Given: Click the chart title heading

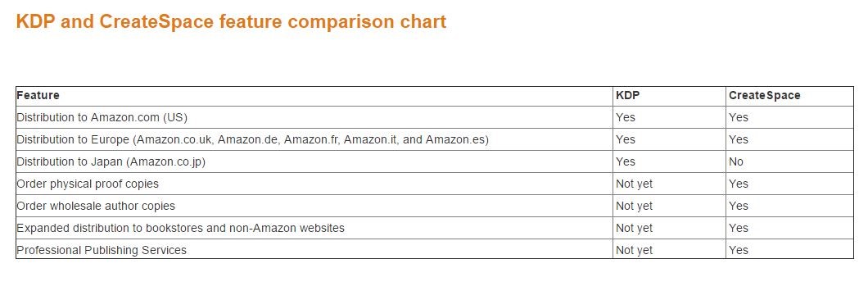Looking at the screenshot, I should point(231,21).
